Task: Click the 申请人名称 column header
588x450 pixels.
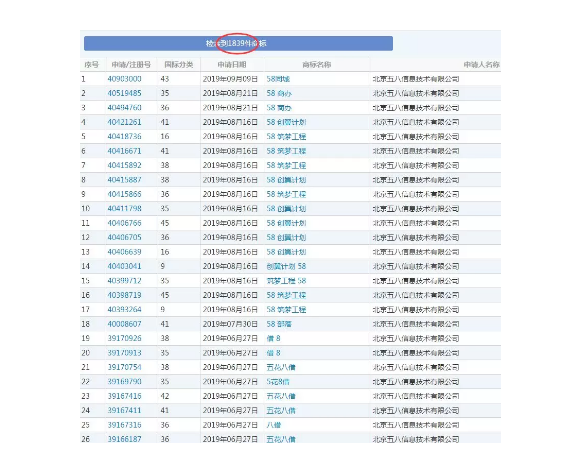Action: 482,65
